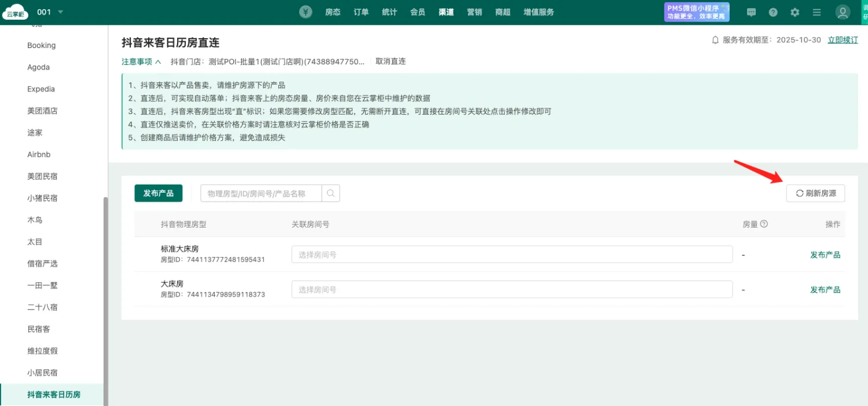Image resolution: width=868 pixels, height=406 pixels.
Task: Open 选择房间号 dropdown for 标准大床房
Action: (512, 254)
